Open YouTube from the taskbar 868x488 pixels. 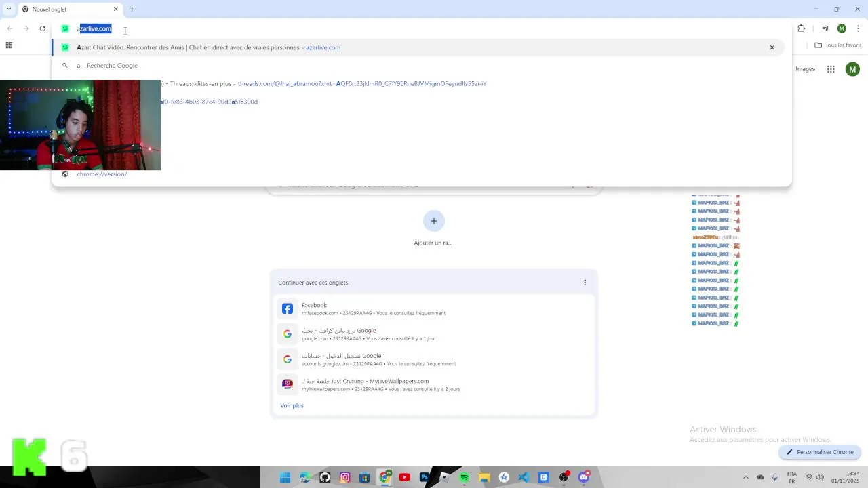pyautogui.click(x=404, y=477)
